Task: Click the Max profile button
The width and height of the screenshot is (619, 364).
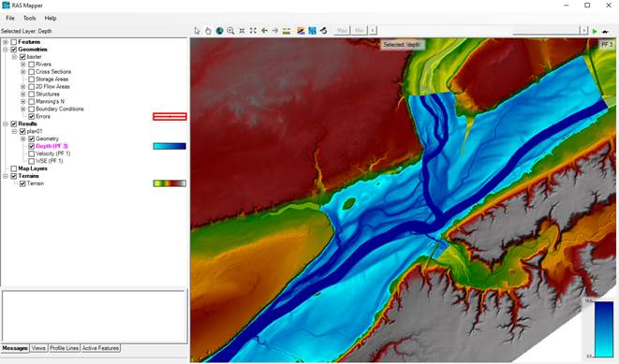Action: pos(342,31)
